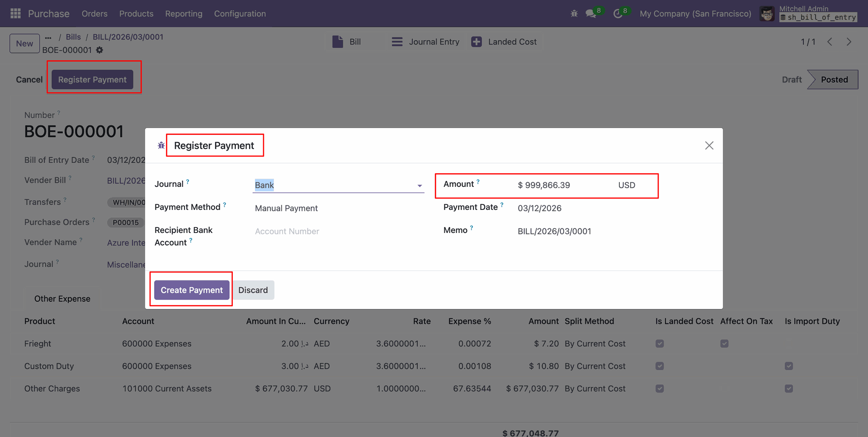Screen dimensions: 868x437
Task: Click the bug icon in Register Payment dialog
Action: [161, 146]
